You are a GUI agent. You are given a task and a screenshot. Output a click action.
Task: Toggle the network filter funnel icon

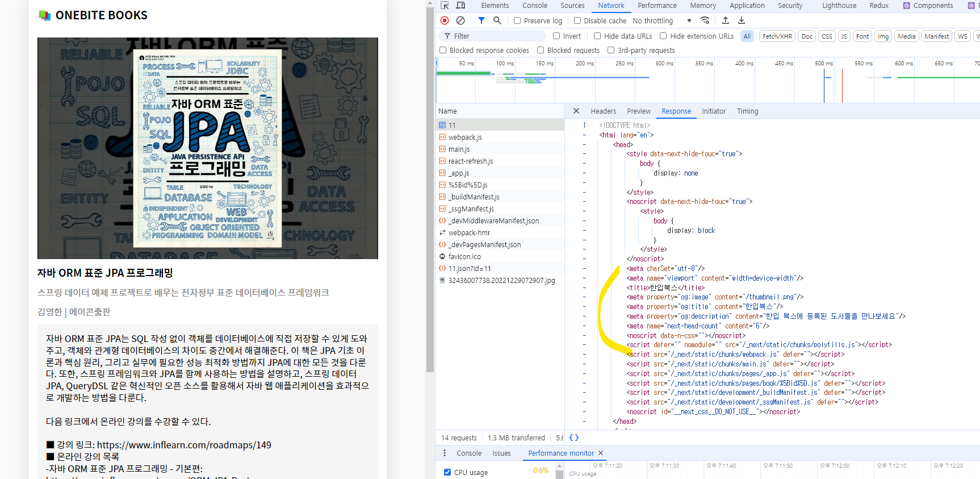pos(481,20)
